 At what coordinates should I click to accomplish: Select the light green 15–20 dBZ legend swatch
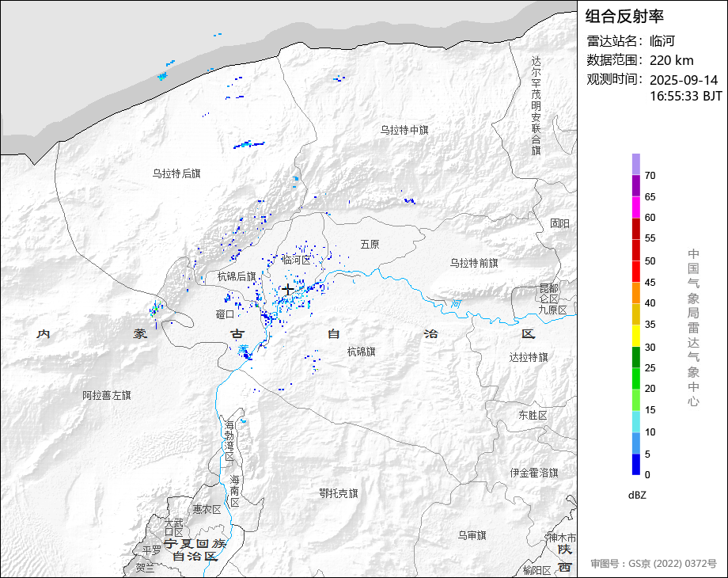pos(636,400)
